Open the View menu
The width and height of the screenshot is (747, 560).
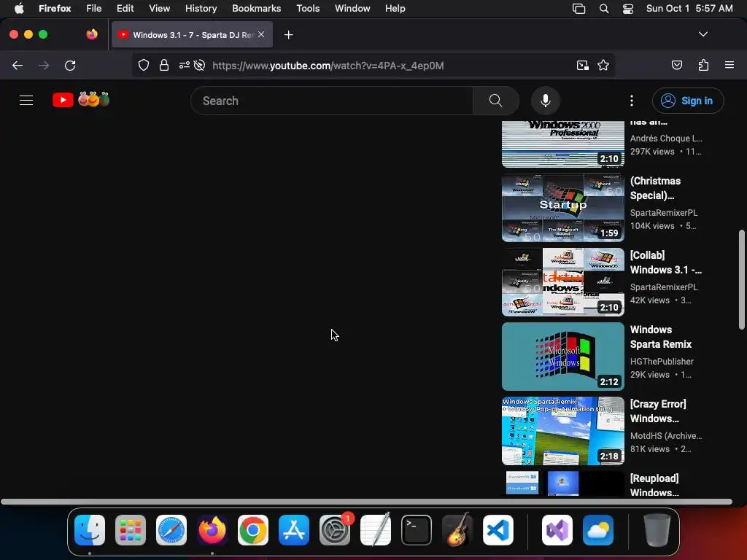pos(160,9)
